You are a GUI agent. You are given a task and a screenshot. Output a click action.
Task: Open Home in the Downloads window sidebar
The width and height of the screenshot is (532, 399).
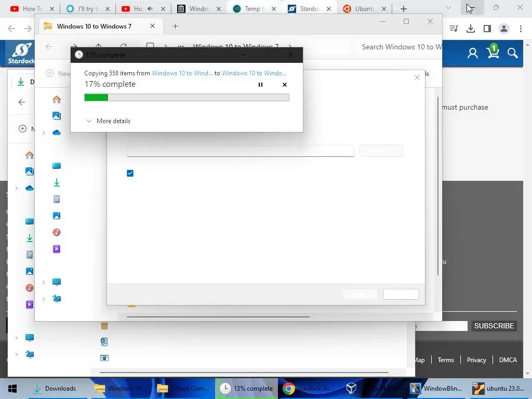[x=30, y=155]
